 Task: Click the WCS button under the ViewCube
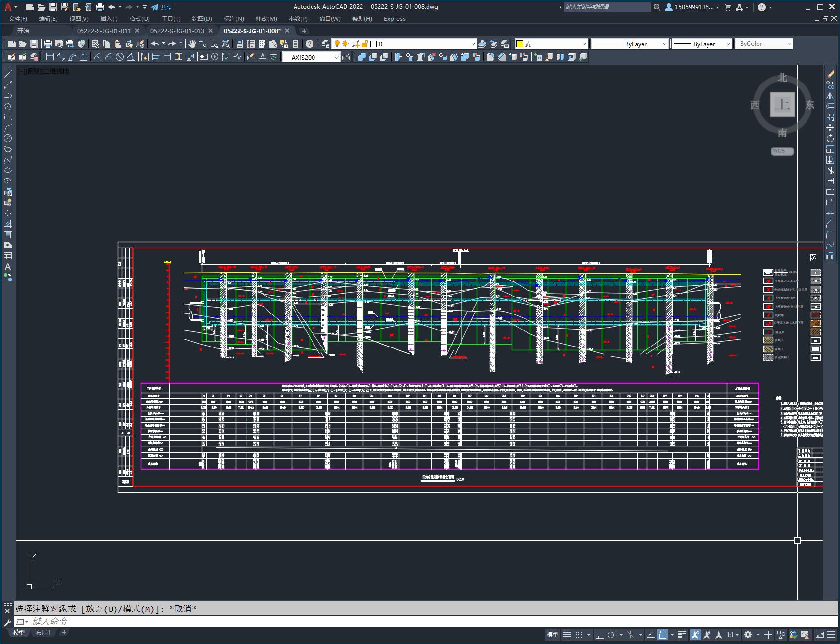[781, 151]
